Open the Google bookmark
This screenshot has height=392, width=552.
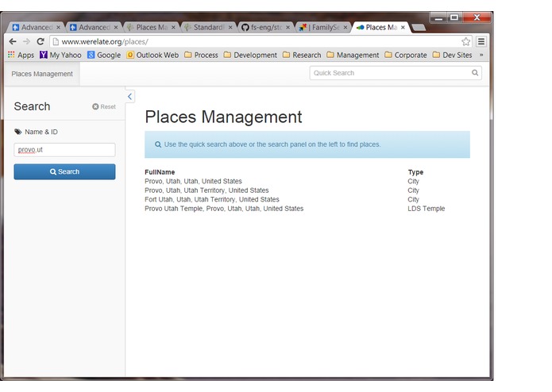click(104, 55)
